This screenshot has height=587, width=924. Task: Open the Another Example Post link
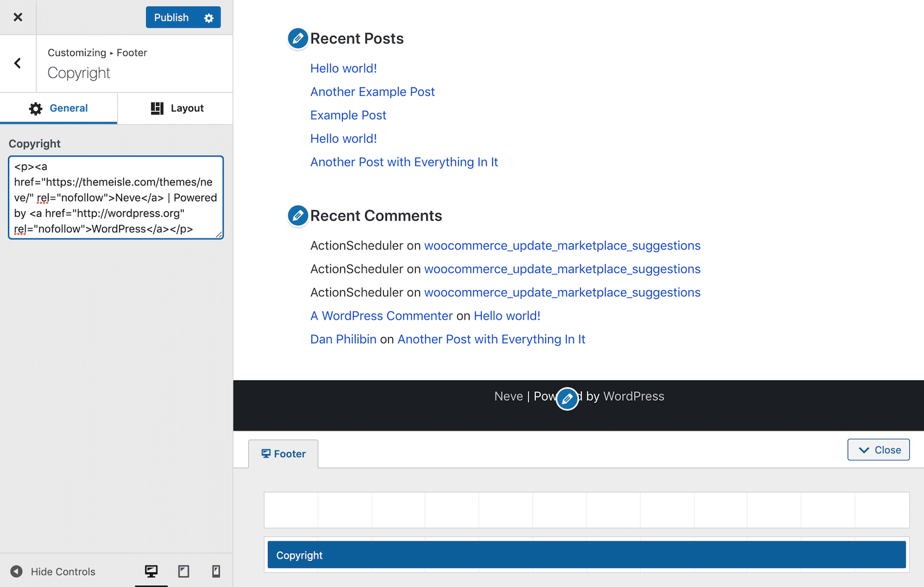372,91
